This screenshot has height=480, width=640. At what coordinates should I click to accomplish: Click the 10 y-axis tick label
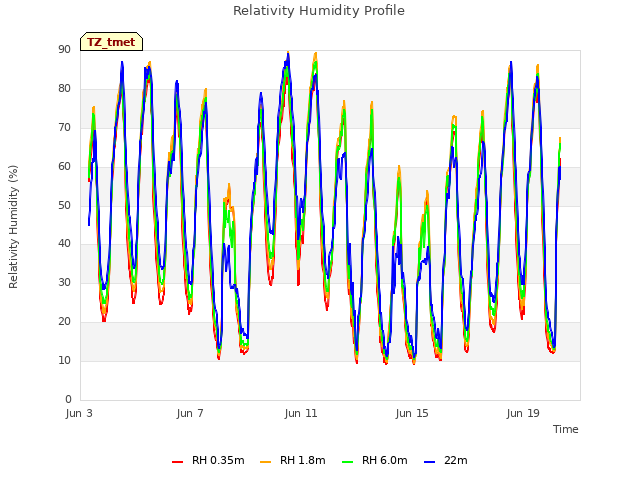click(64, 360)
